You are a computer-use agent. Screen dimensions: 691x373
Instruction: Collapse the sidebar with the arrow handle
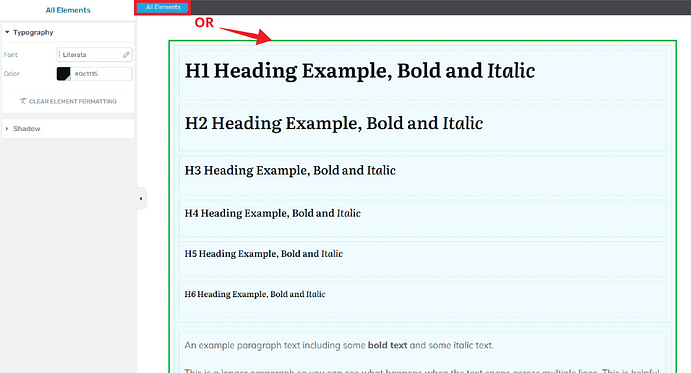coord(141,198)
